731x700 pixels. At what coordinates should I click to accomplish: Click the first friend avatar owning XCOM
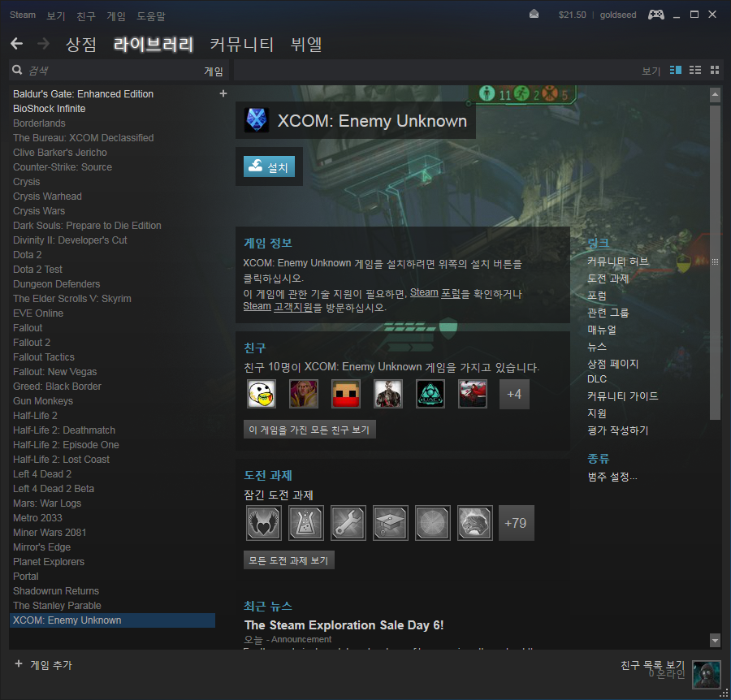[x=261, y=393]
